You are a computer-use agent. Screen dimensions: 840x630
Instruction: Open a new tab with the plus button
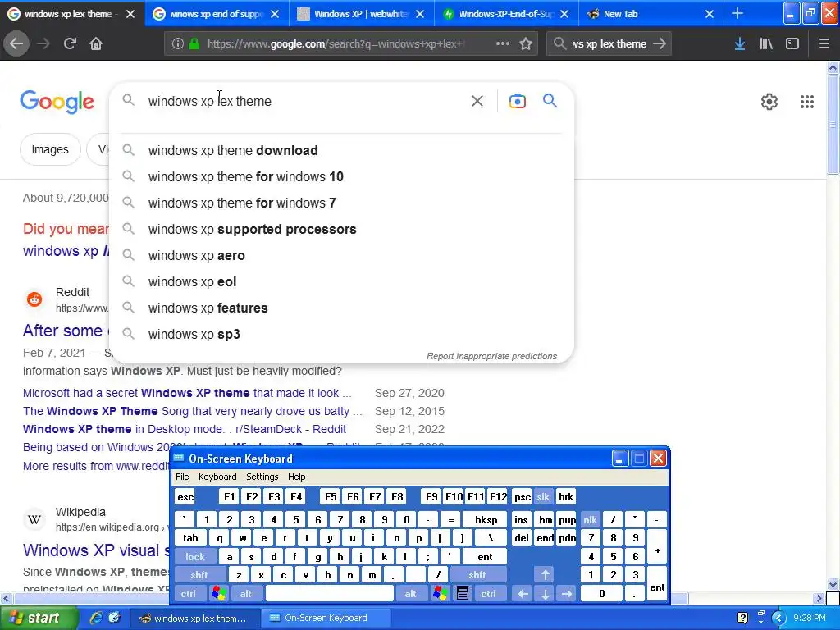(x=737, y=13)
